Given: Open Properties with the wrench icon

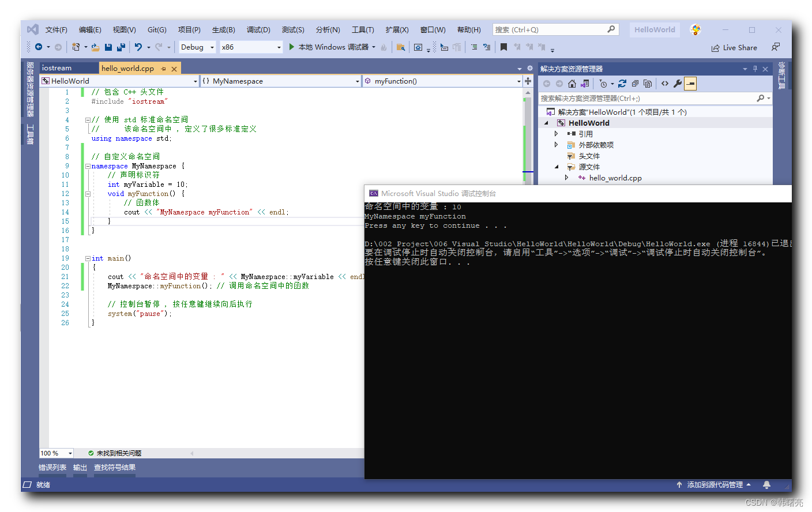Looking at the screenshot, I should pos(678,84).
